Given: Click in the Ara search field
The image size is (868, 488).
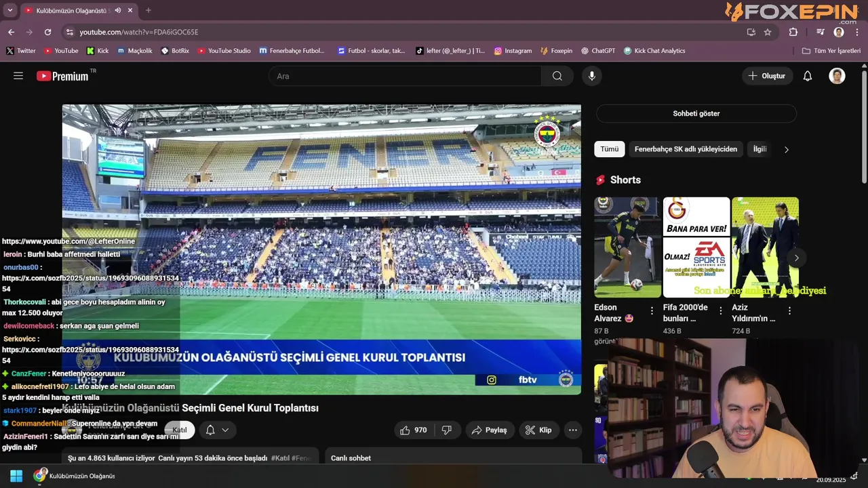Looking at the screenshot, I should tap(405, 76).
